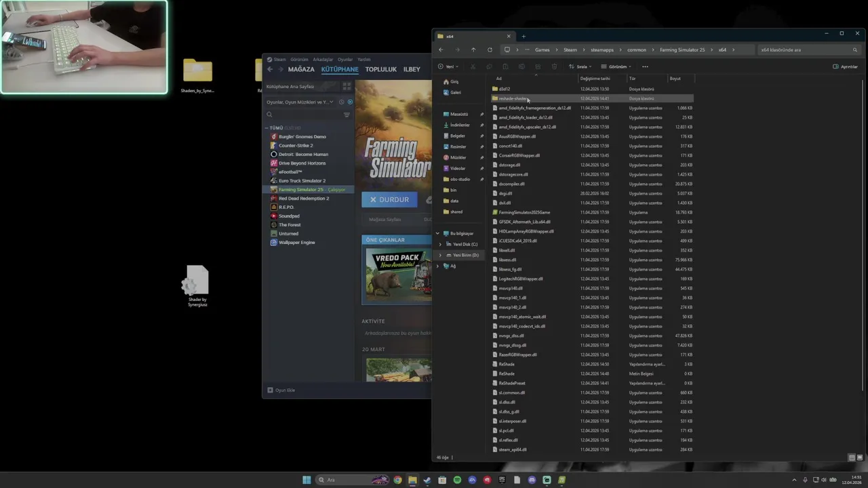
Task: Open Oyunlar menu in Steam
Action: 345,59
